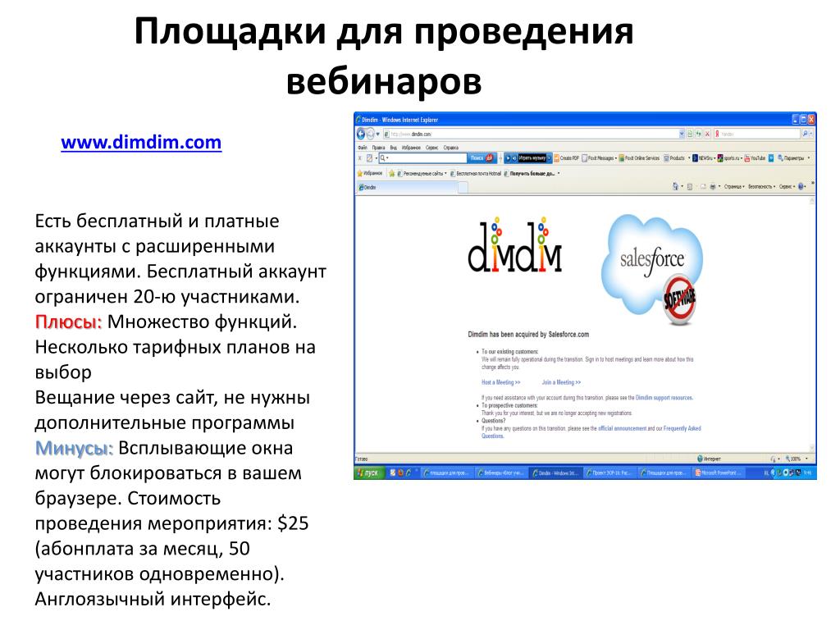Click the Home icon in command bar
Screen dimensions: 840x630
(675, 186)
